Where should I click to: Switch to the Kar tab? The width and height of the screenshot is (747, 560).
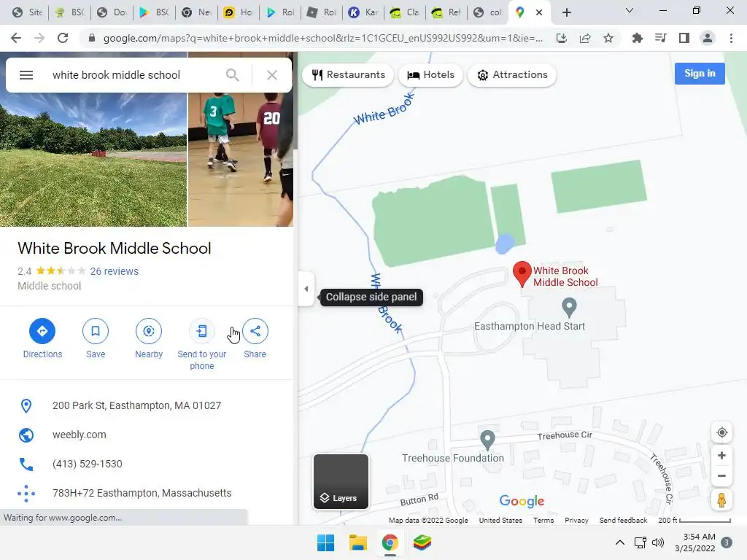click(363, 12)
